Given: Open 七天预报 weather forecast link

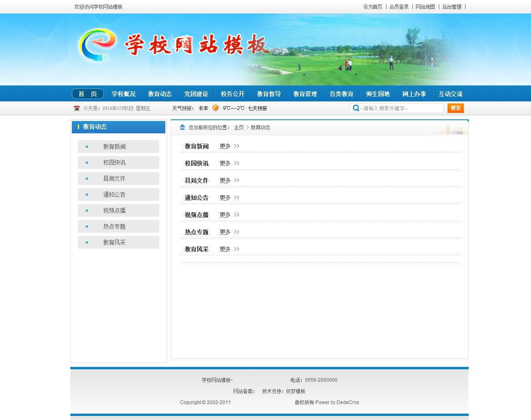Looking at the screenshot, I should point(257,108).
